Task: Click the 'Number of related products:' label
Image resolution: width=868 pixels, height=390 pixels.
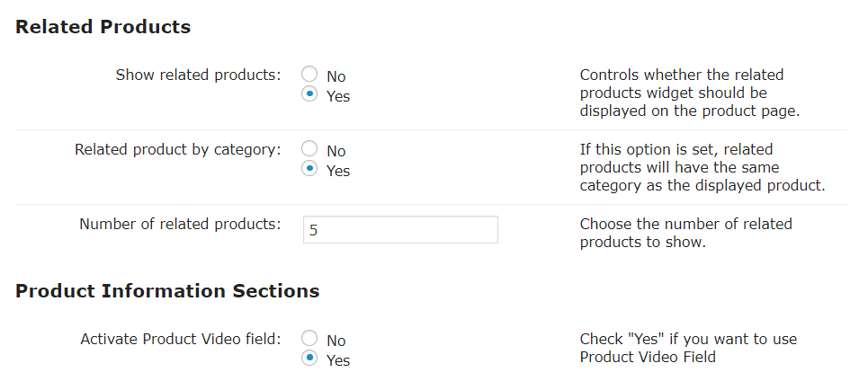Action: pyautogui.click(x=180, y=224)
